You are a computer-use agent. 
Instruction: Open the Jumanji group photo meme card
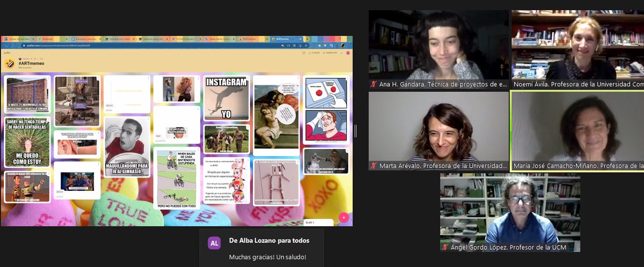[x=226, y=139]
